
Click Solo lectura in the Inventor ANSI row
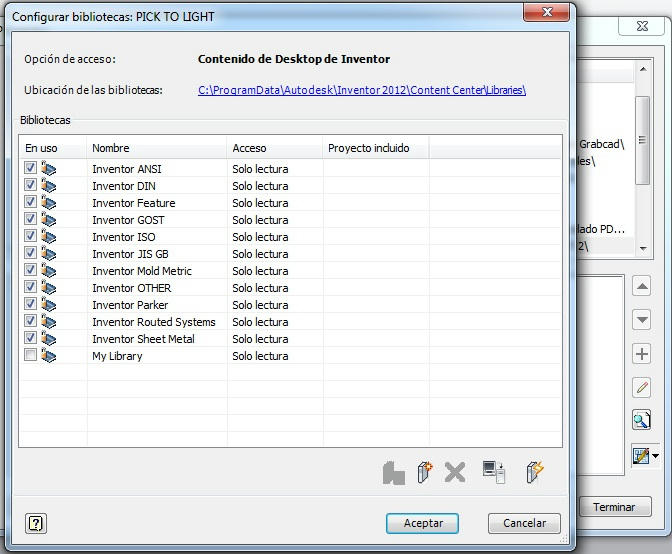[x=260, y=169]
